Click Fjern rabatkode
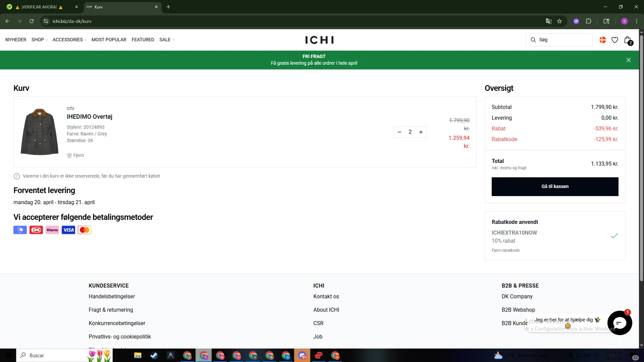This screenshot has height=362, width=644. coord(505,250)
